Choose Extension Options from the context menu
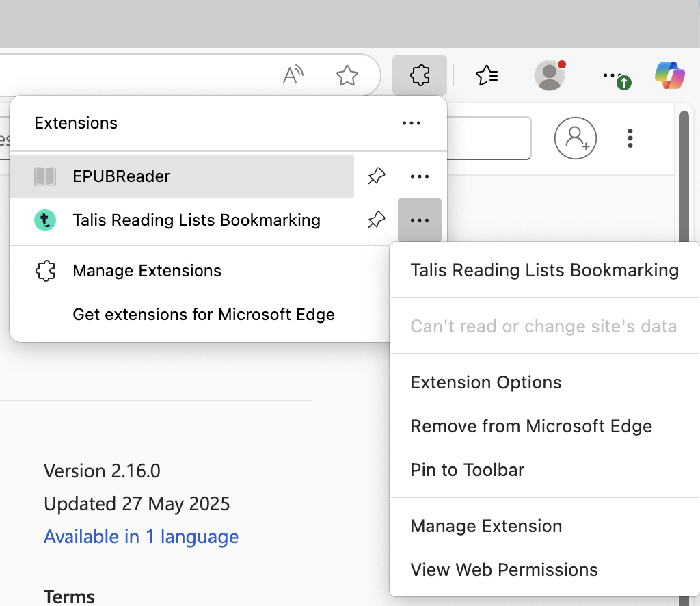 coord(485,382)
